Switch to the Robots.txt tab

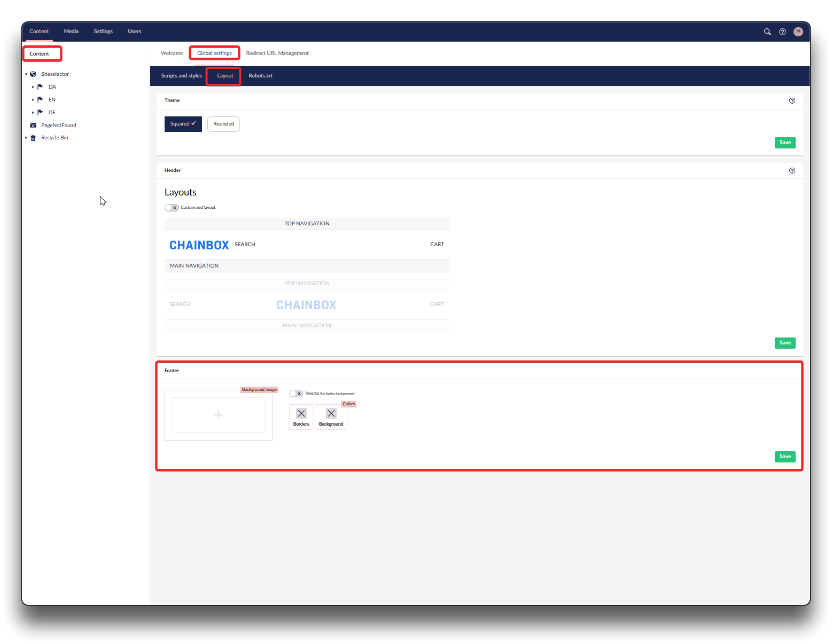[260, 76]
